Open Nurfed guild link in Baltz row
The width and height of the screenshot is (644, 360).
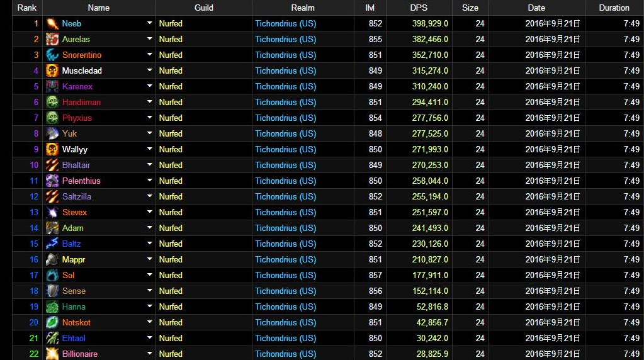[x=171, y=244]
